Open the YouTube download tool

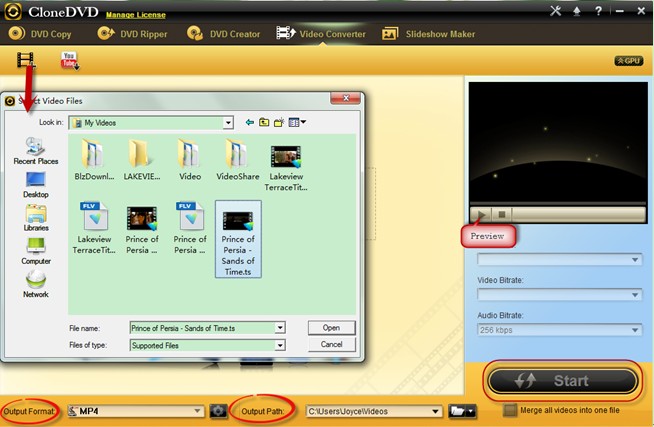click(x=70, y=61)
